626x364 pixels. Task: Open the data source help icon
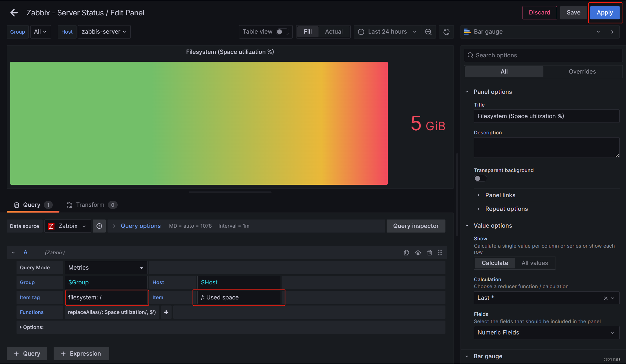99,226
